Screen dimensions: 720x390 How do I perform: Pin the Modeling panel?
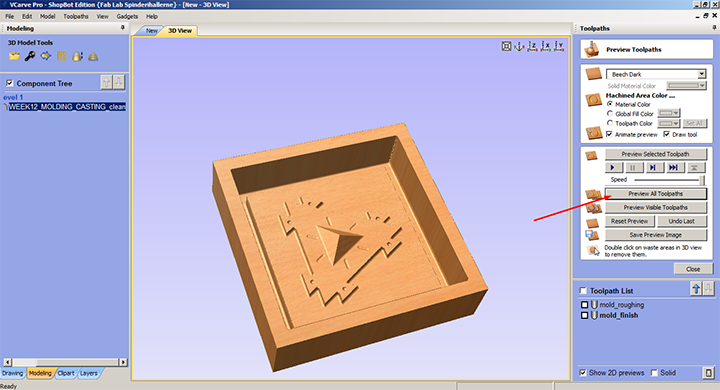[x=123, y=28]
